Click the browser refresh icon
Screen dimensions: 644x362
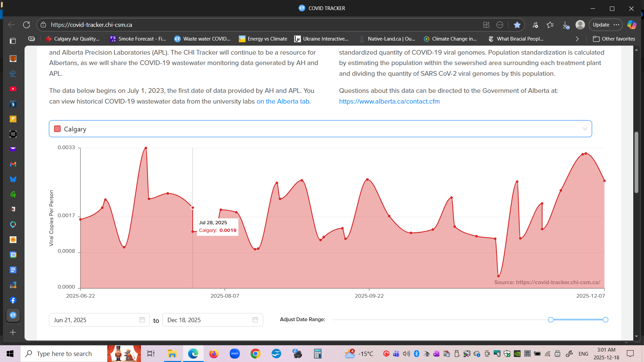click(x=26, y=25)
